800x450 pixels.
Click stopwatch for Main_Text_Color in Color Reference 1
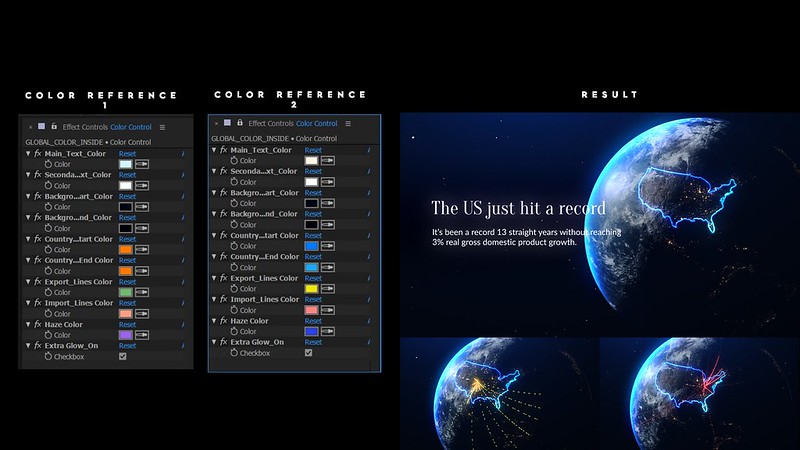pos(48,164)
